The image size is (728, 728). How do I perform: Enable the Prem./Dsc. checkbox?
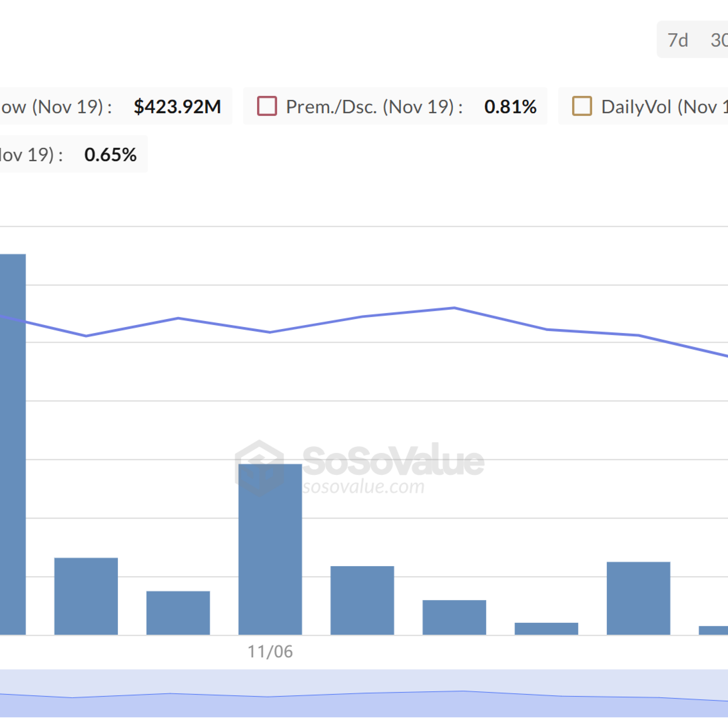click(x=267, y=106)
